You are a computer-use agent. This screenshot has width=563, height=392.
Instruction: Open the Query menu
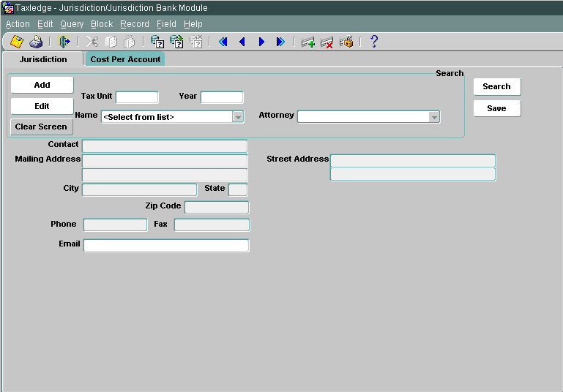(72, 24)
